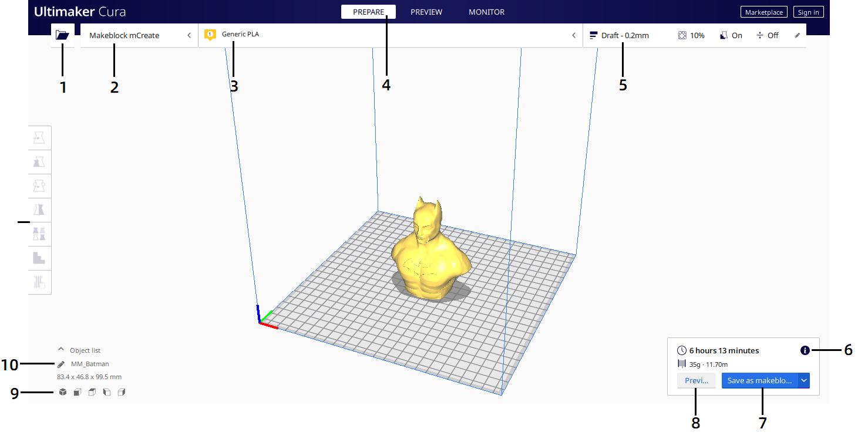
Task: Click Save as makeblock file button
Action: (759, 380)
